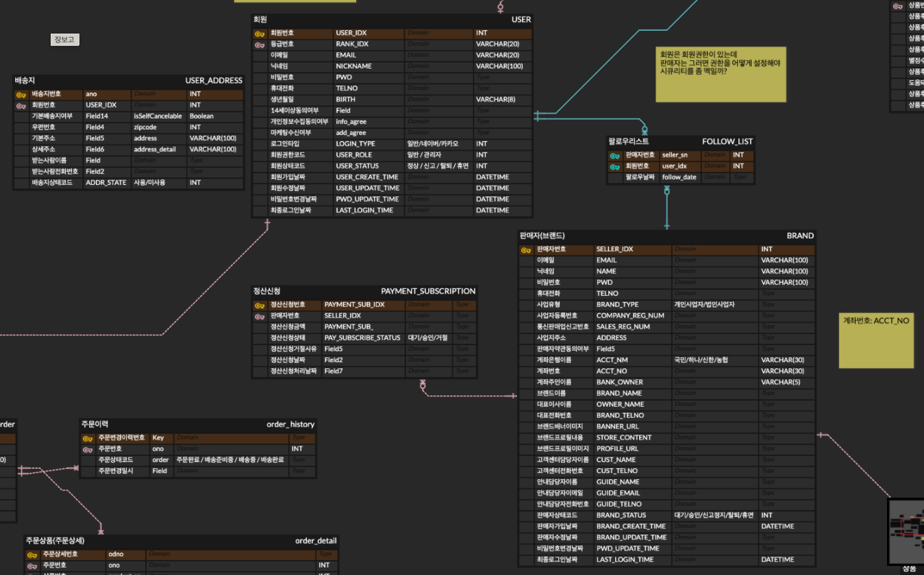
Task: Select the isSelfCancelable cell in USER_ADDRESS
Action: (x=158, y=116)
